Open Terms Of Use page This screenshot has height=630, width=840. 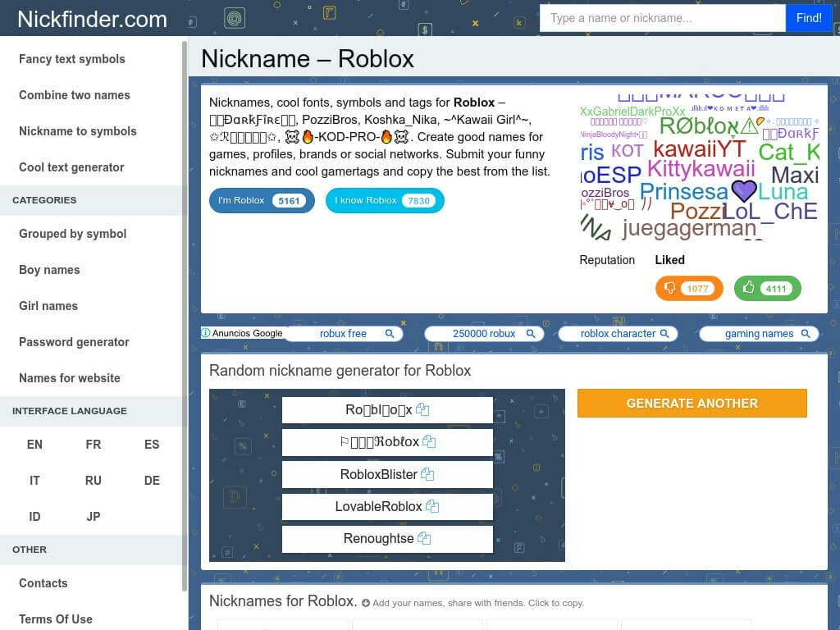(x=56, y=619)
